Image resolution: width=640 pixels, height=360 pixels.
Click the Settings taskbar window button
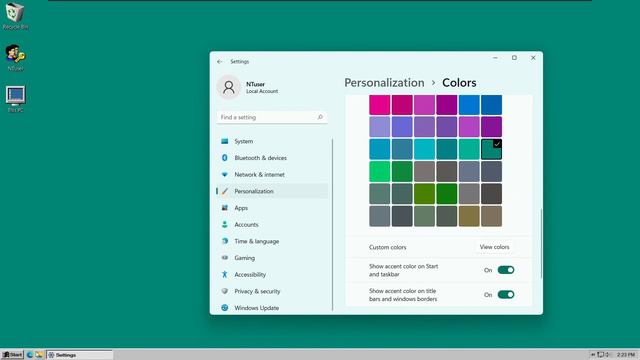[x=79, y=355]
